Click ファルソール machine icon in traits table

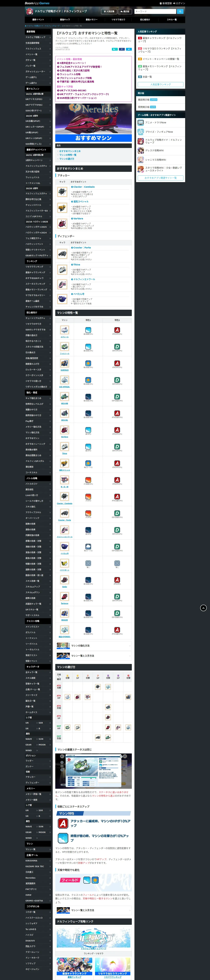coord(65,347)
